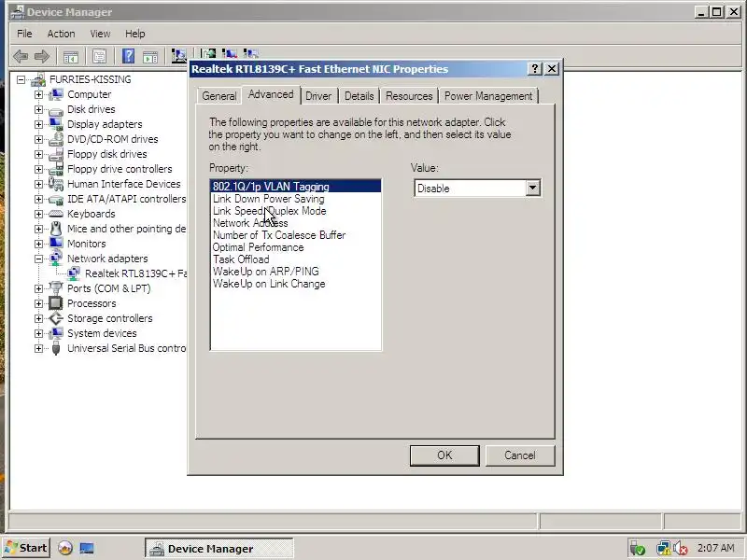Viewport: 747px width, 560px height.
Task: Toggle the Show/Hide Console Tree toolbar icon
Action: coord(71,57)
